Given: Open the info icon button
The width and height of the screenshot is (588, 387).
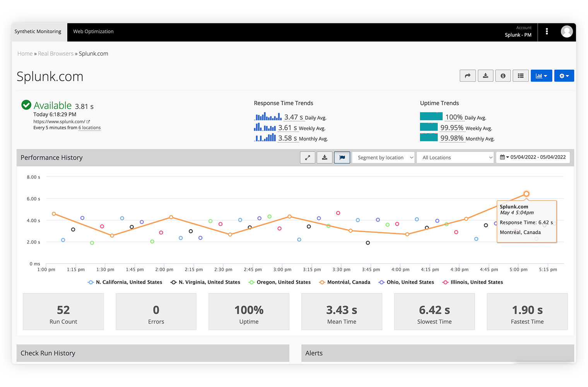Looking at the screenshot, I should pyautogui.click(x=503, y=76).
